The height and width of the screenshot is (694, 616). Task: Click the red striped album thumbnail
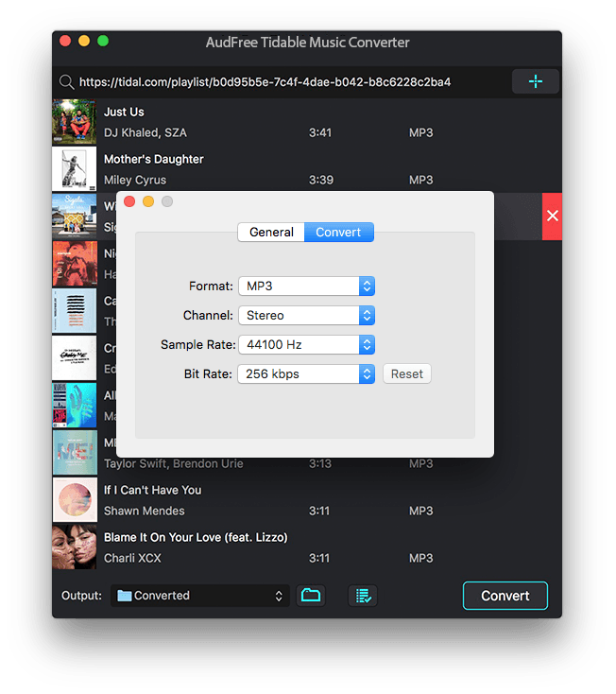point(75,264)
